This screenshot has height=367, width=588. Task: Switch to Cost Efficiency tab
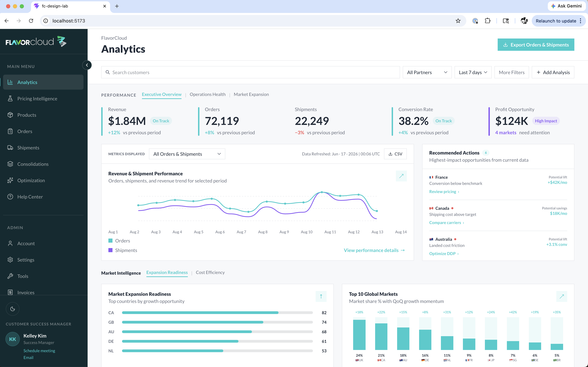(x=210, y=272)
